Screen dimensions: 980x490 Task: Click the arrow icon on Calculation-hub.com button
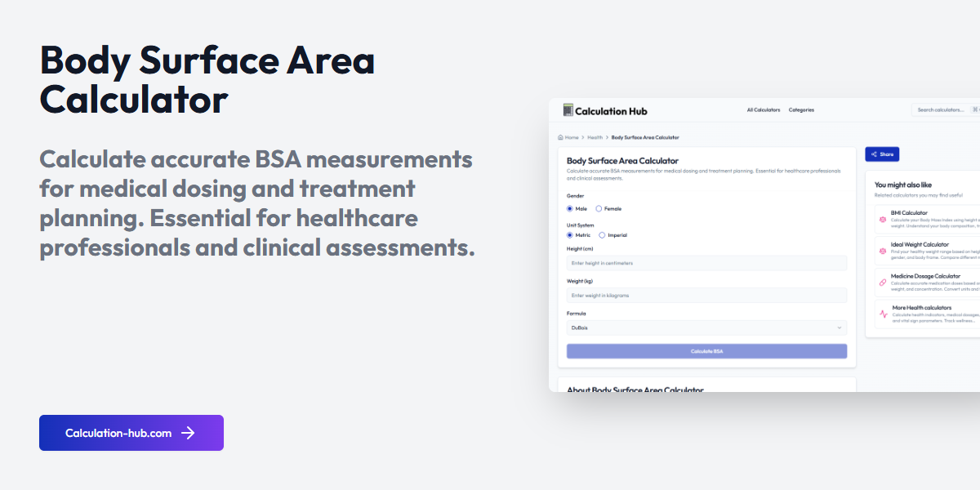pyautogui.click(x=189, y=433)
